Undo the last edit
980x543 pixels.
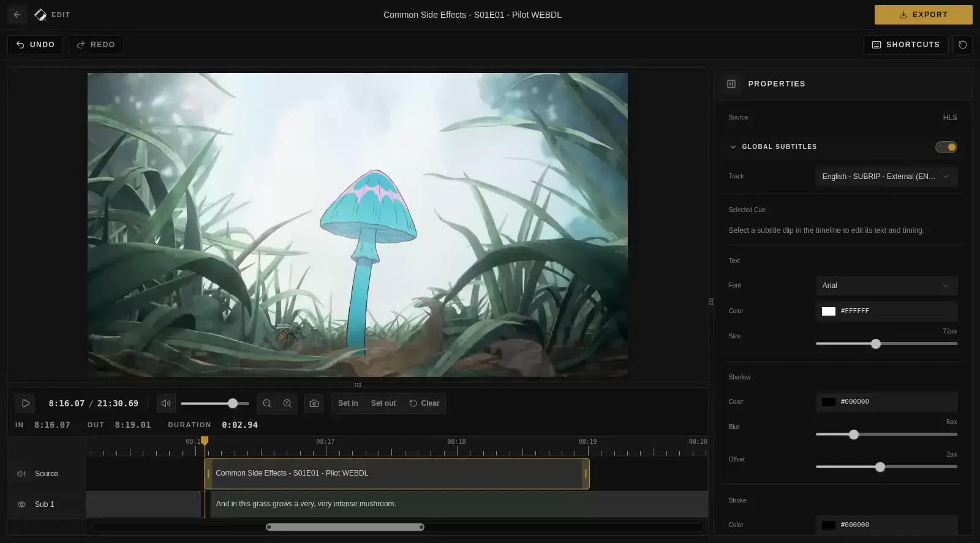(x=35, y=45)
